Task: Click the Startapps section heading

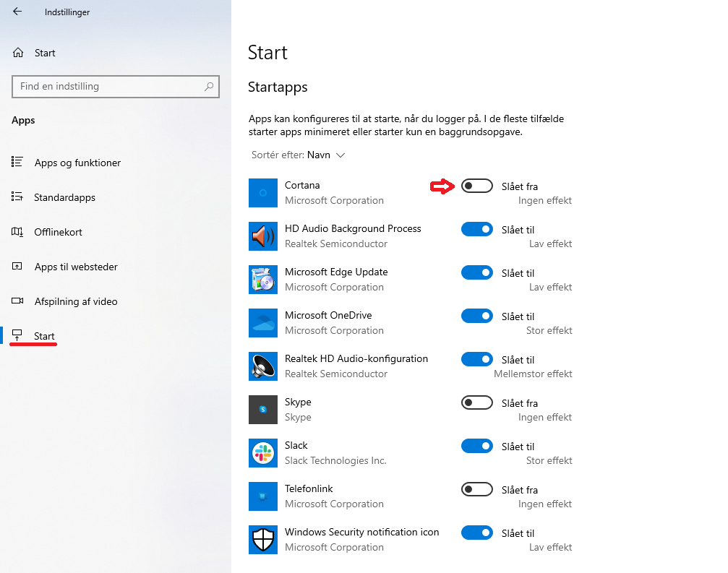Action: click(x=278, y=87)
